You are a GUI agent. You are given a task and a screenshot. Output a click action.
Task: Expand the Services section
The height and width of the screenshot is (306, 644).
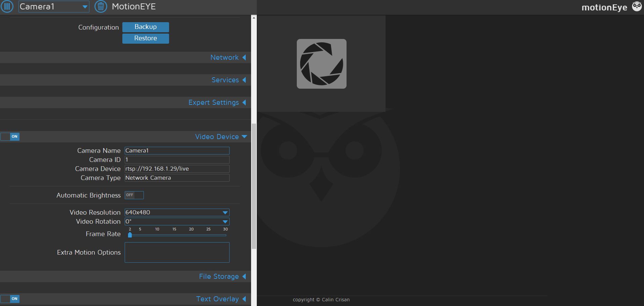pyautogui.click(x=228, y=80)
